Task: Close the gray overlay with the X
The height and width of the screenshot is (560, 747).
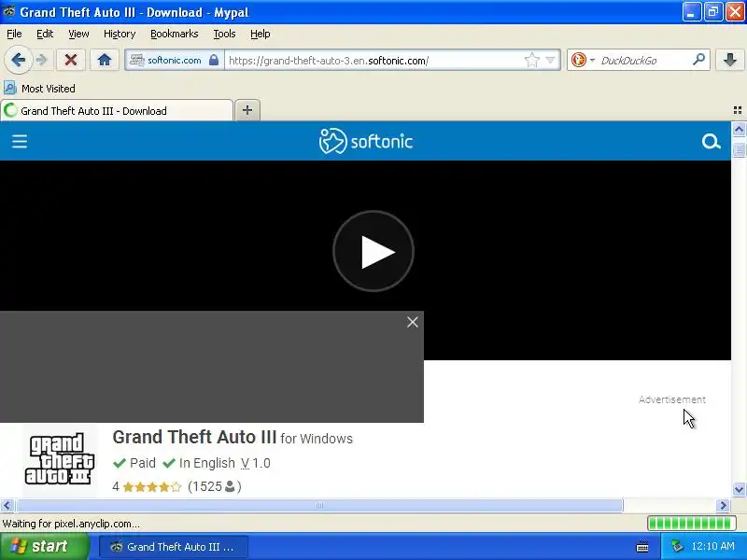Action: (x=413, y=322)
